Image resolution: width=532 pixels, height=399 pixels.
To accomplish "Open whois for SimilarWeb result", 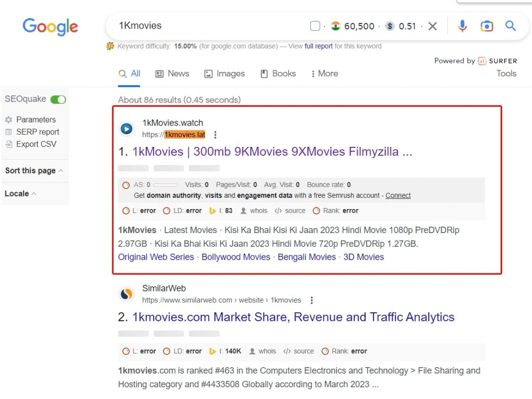I will (263, 352).
